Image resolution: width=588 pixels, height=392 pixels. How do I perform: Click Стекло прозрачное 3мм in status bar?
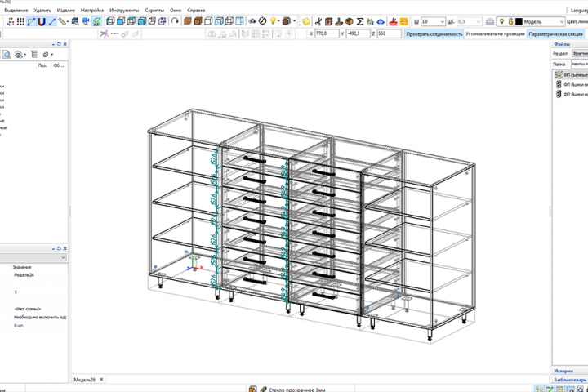tap(297, 390)
